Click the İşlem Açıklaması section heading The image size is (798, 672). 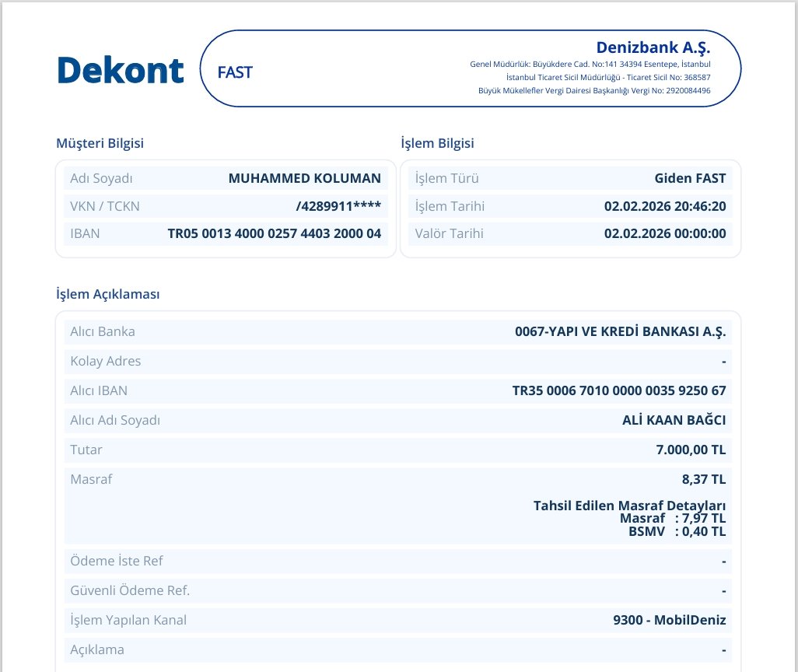point(108,294)
